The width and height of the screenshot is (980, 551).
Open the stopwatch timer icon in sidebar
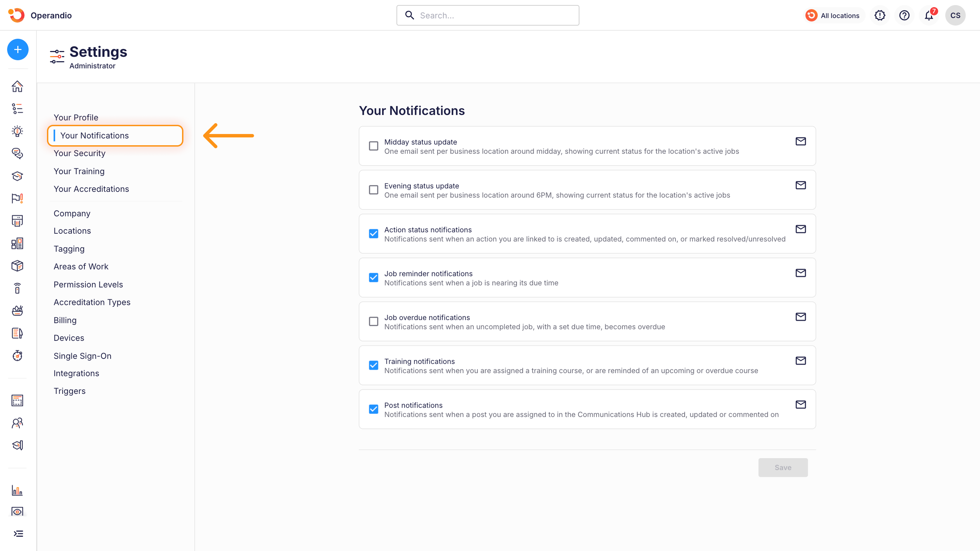17,355
